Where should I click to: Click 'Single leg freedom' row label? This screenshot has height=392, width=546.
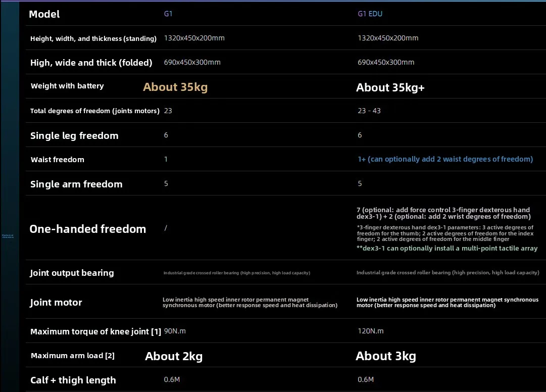[x=74, y=135]
